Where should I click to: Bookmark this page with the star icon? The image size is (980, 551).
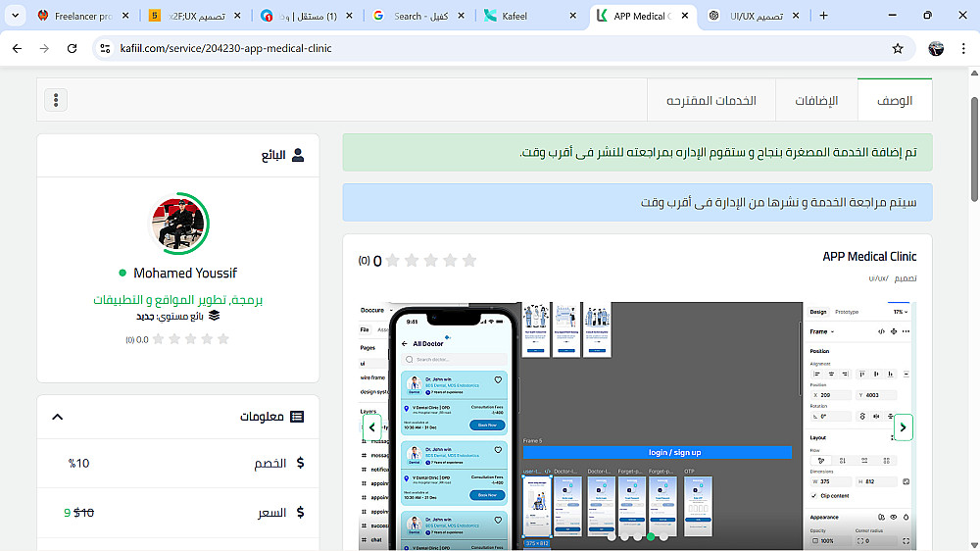[x=898, y=48]
